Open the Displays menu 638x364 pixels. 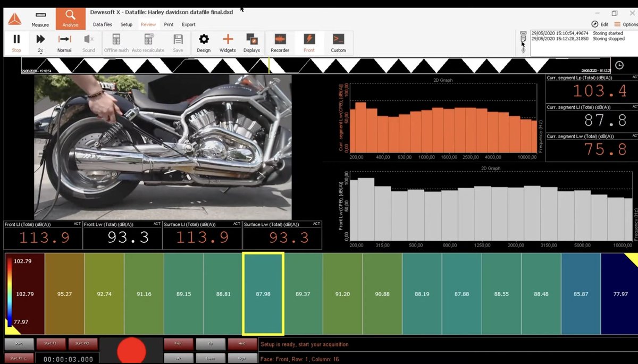point(251,43)
